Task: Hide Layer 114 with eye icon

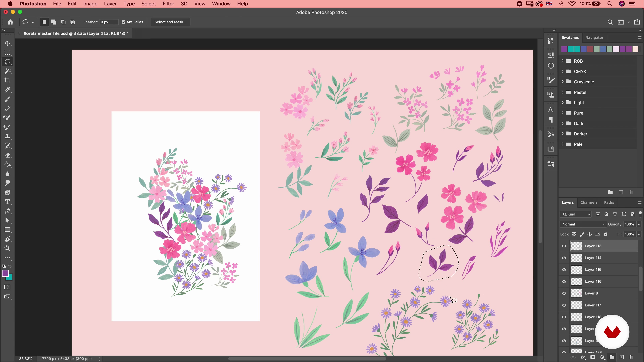Action: coord(564,258)
